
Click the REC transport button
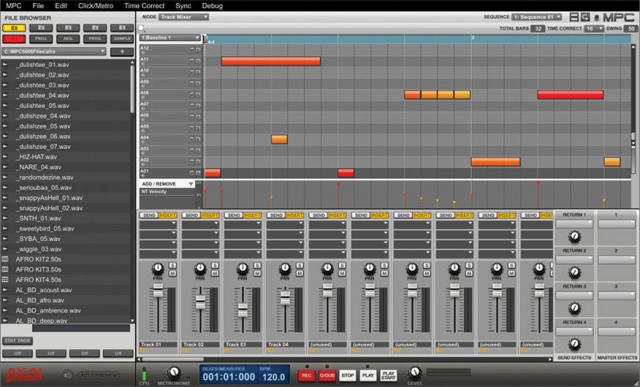(x=307, y=376)
